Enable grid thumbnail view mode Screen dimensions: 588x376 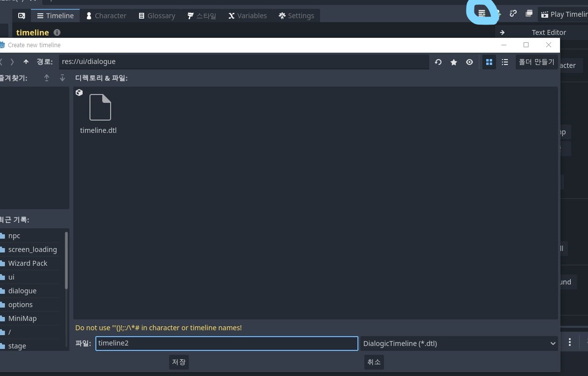coord(489,62)
